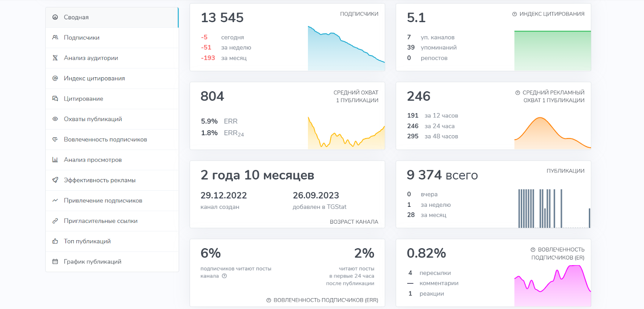Click the ВОЗРАСТ КАНАЛА label
The width and height of the screenshot is (644, 309).
click(354, 222)
